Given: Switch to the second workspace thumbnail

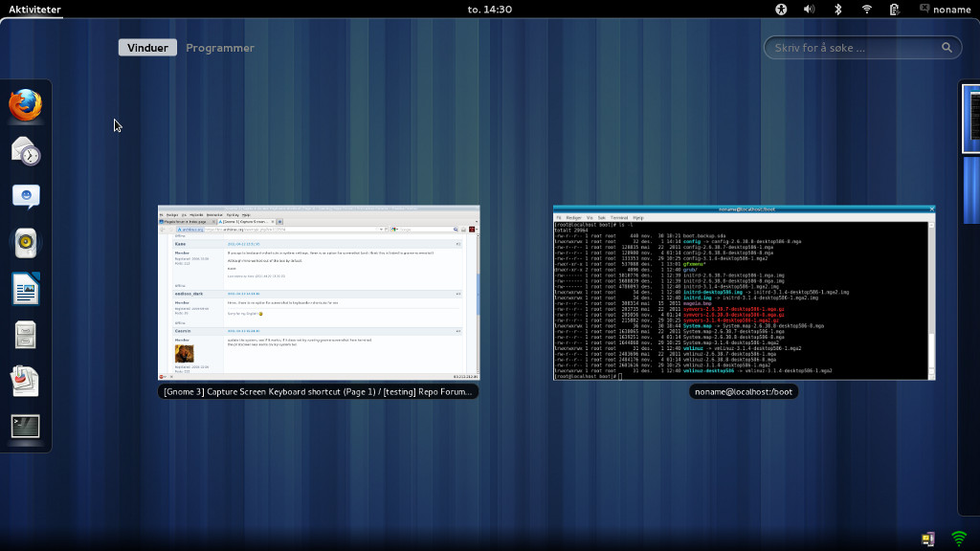Looking at the screenshot, I should tap(972, 190).
